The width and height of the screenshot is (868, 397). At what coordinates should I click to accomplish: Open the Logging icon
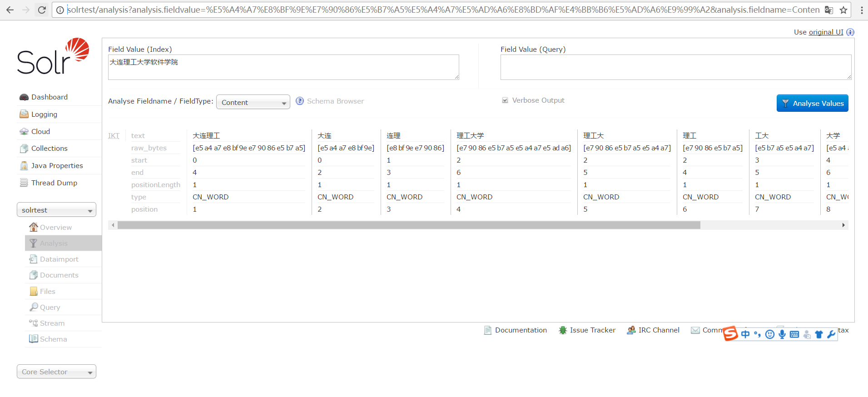point(24,114)
